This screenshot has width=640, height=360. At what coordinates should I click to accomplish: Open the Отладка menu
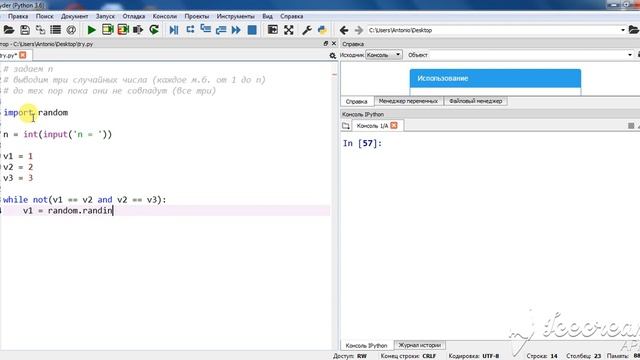(x=134, y=16)
